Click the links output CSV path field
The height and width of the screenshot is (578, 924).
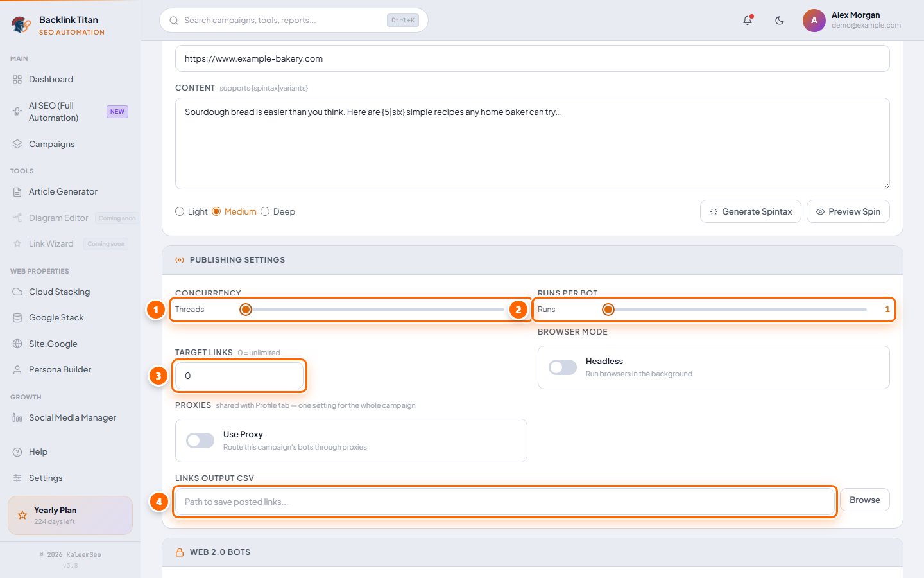pyautogui.click(x=505, y=502)
